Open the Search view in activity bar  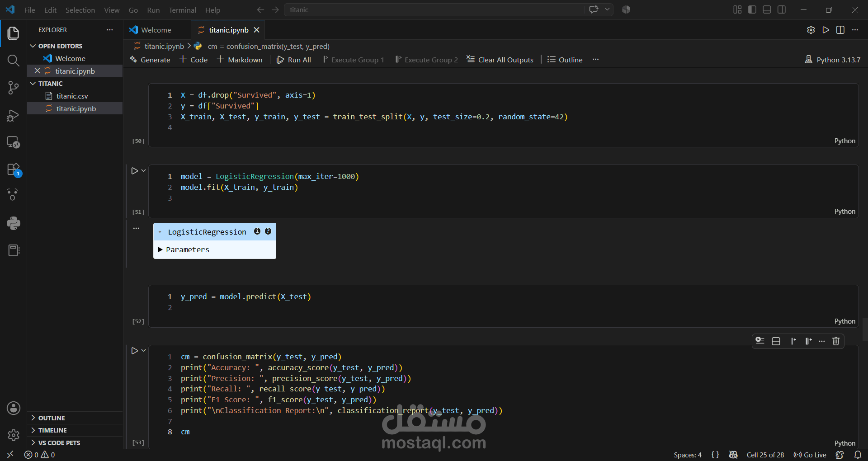[x=14, y=61]
